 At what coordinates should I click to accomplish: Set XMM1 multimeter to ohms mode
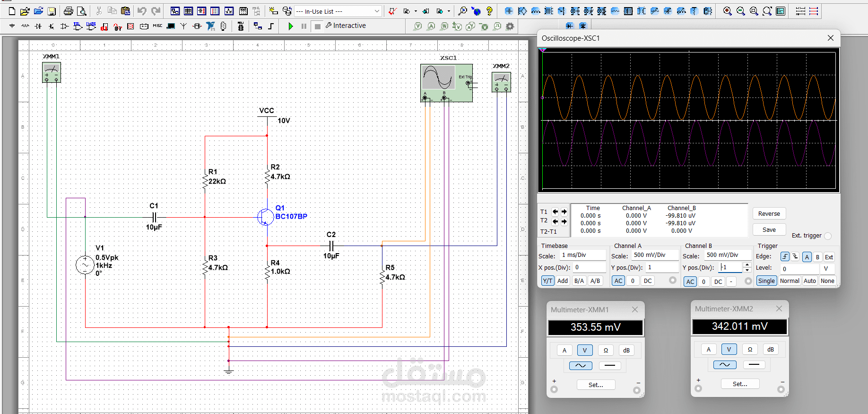606,350
